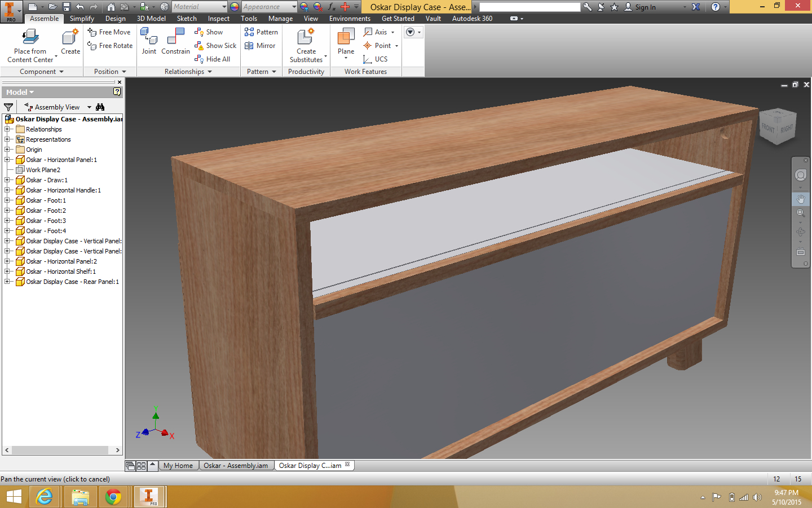Select Oskar Display Case - Rear Panel:1
Image resolution: width=812 pixels, height=508 pixels.
point(72,282)
